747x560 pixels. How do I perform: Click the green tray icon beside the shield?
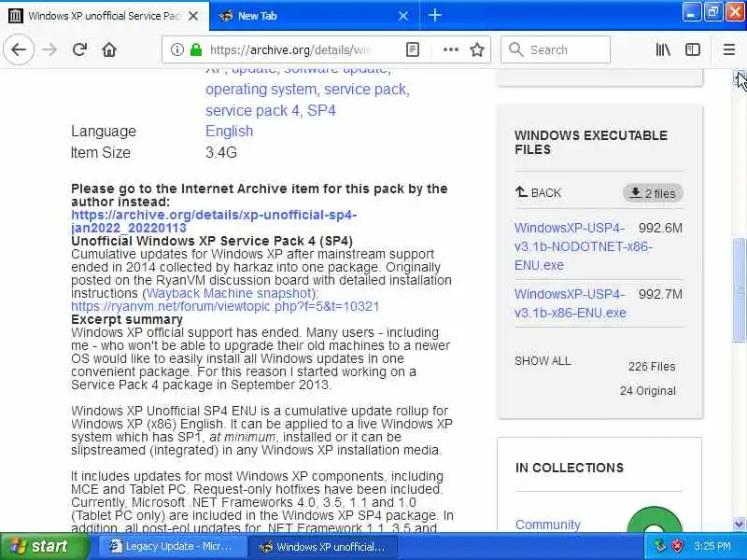point(659,546)
